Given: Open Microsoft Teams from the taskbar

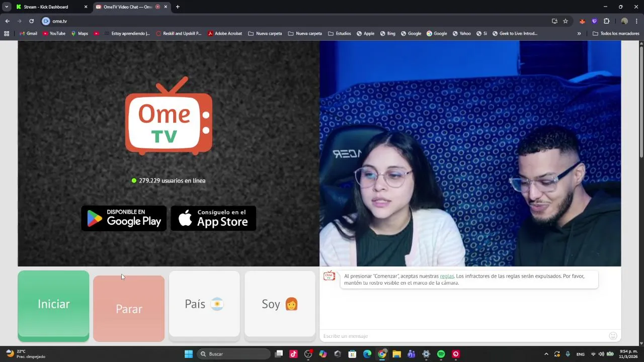Looking at the screenshot, I should (x=412, y=354).
